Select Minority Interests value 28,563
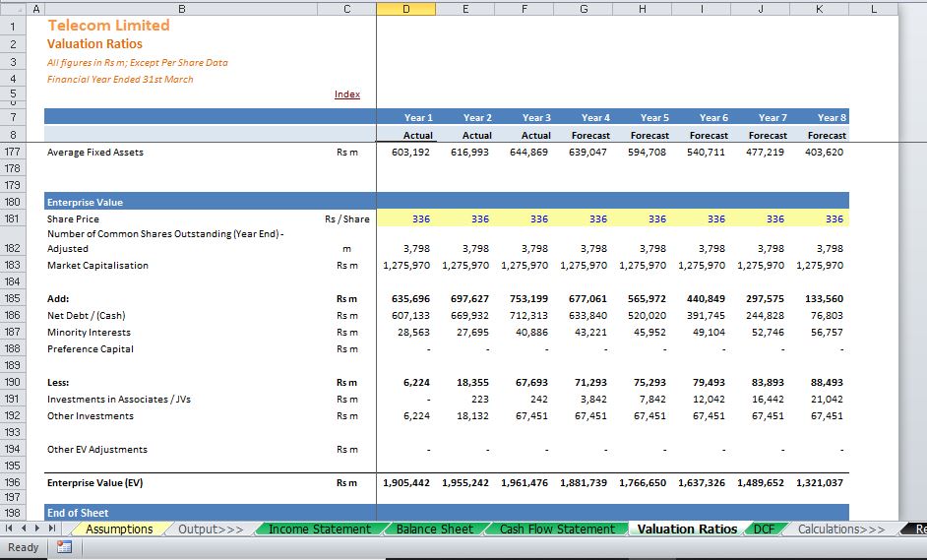Image resolution: width=927 pixels, height=560 pixels. click(x=413, y=332)
